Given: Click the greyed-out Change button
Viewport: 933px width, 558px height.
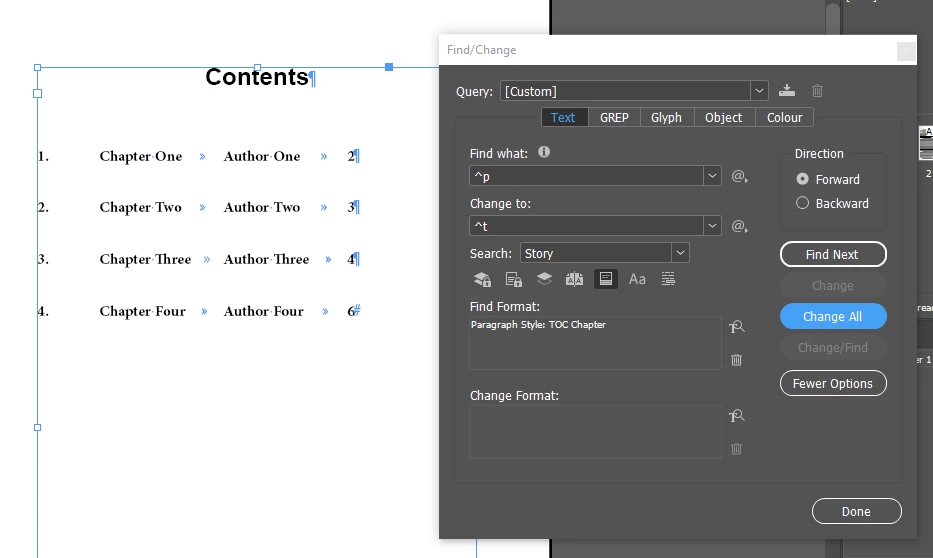Looking at the screenshot, I should (833, 286).
